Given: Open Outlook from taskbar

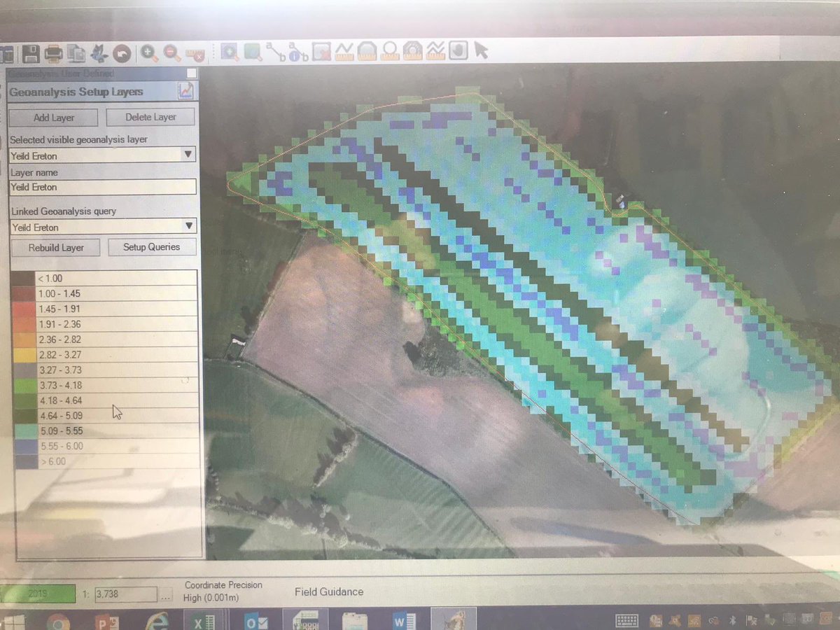Looking at the screenshot, I should (x=255, y=620).
